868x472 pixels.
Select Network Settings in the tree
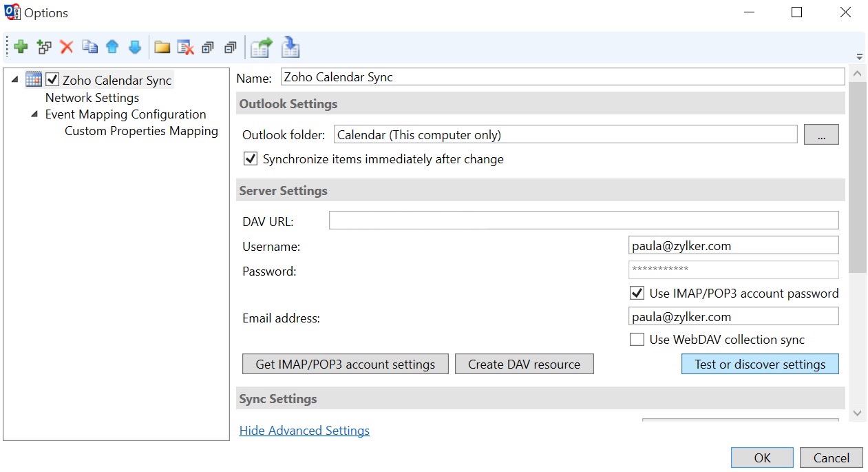click(x=92, y=98)
